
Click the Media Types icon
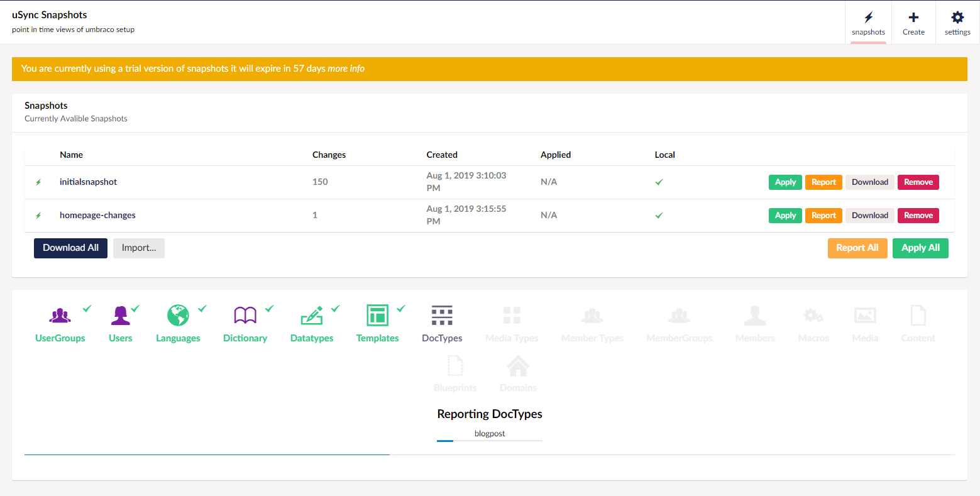click(x=512, y=315)
